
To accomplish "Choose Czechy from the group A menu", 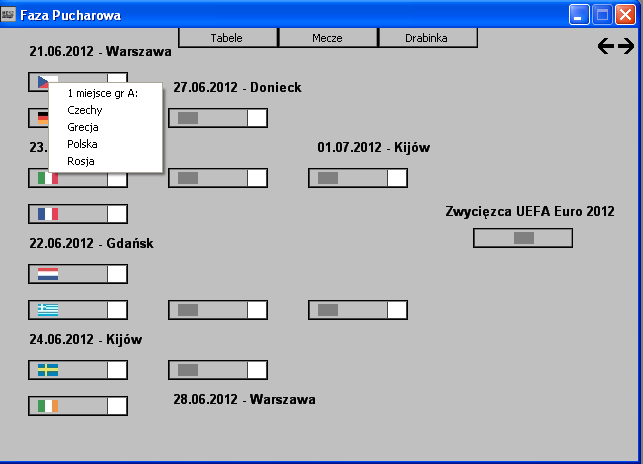I will tap(84, 110).
